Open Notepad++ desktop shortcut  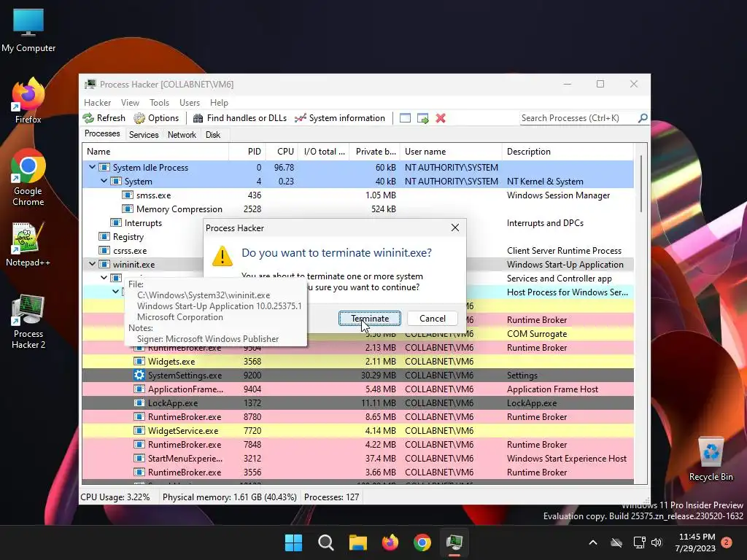28,244
